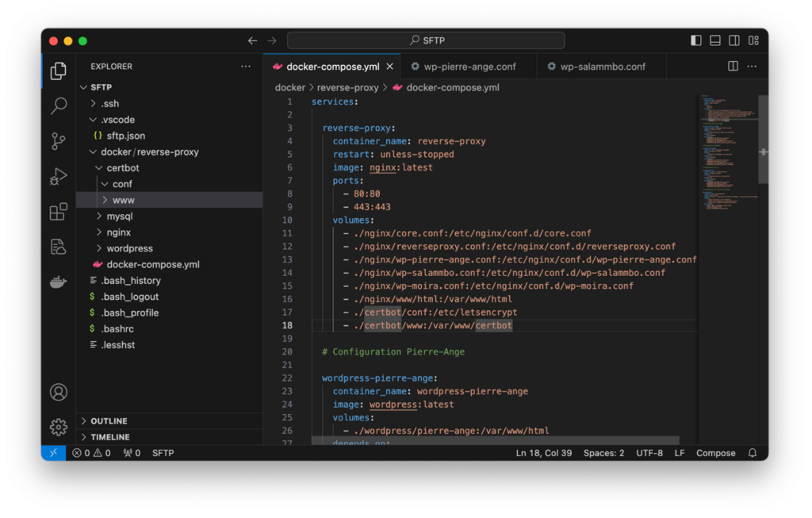Open the Explorer view in the activity bar
Image resolution: width=812 pixels, height=518 pixels.
click(59, 71)
